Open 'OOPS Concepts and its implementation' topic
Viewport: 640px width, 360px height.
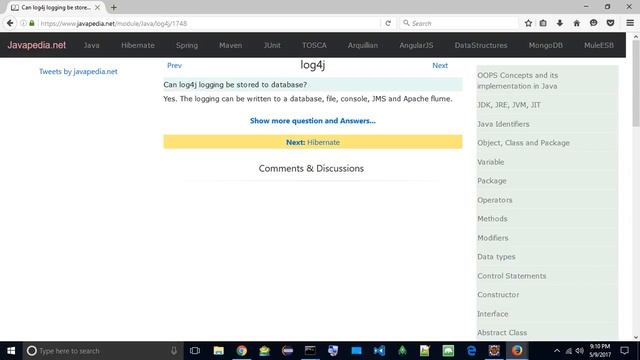tap(517, 81)
